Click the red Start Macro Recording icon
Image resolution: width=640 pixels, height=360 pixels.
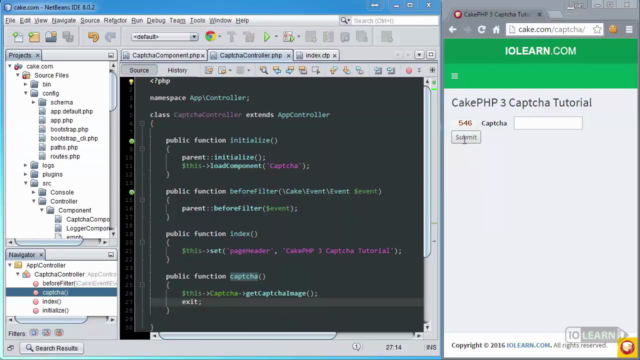click(x=409, y=70)
